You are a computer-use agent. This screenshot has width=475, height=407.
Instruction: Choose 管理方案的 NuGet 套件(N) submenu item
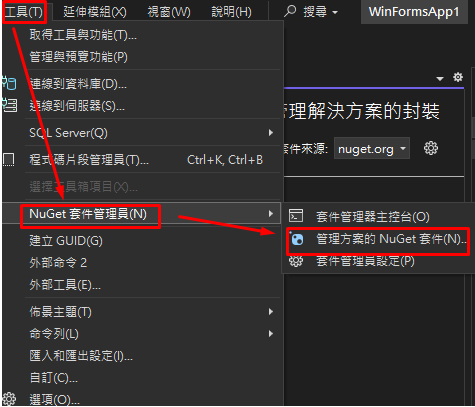[x=379, y=239]
